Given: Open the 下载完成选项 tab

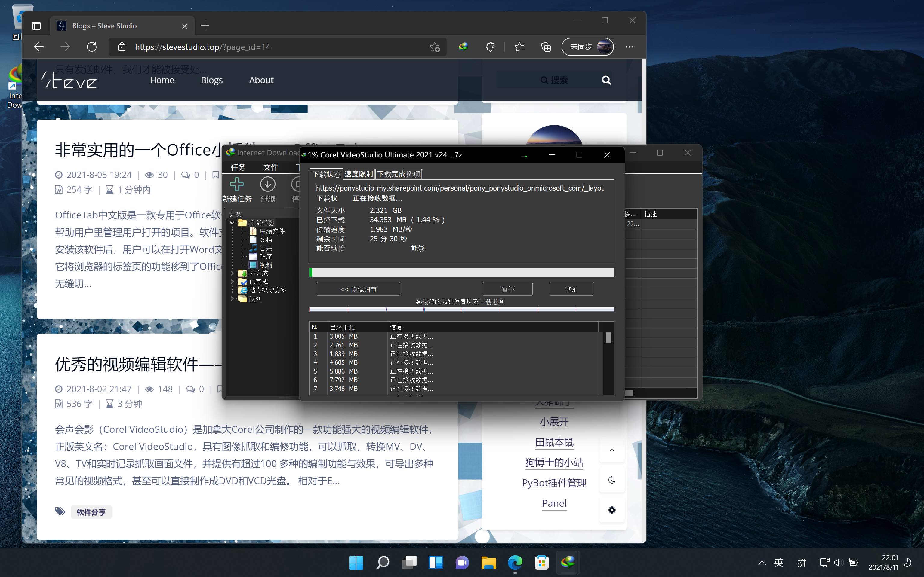Looking at the screenshot, I should click(399, 174).
